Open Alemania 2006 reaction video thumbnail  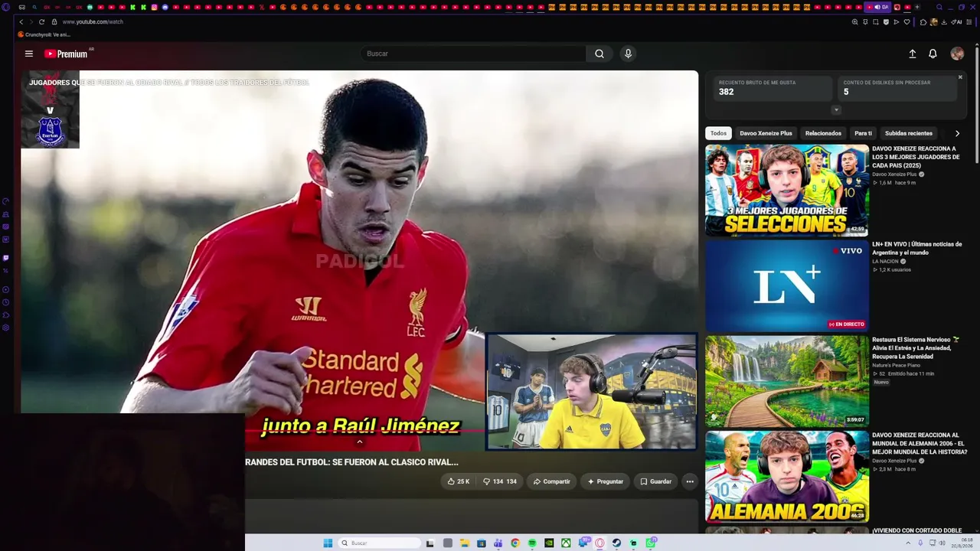pos(787,477)
